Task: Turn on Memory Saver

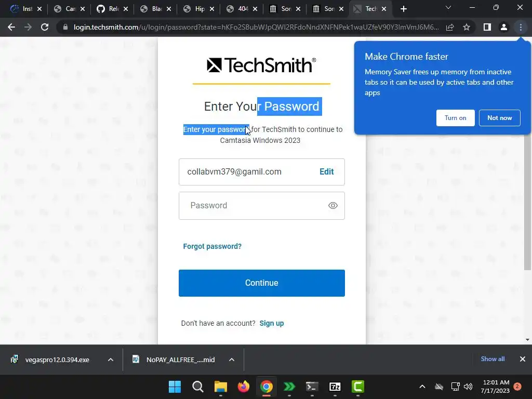Action: tap(455, 118)
